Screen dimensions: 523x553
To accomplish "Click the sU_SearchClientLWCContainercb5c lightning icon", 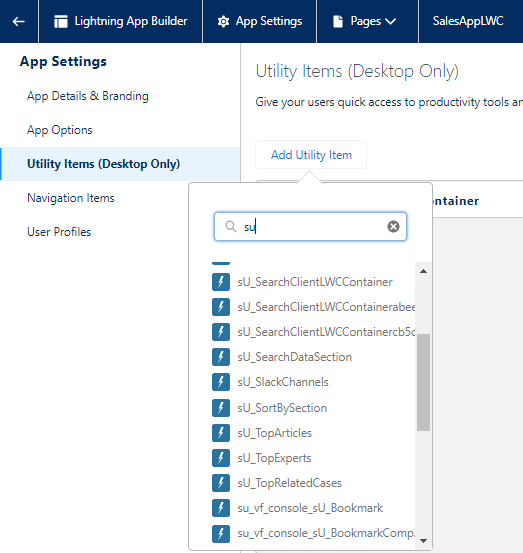I will [221, 332].
